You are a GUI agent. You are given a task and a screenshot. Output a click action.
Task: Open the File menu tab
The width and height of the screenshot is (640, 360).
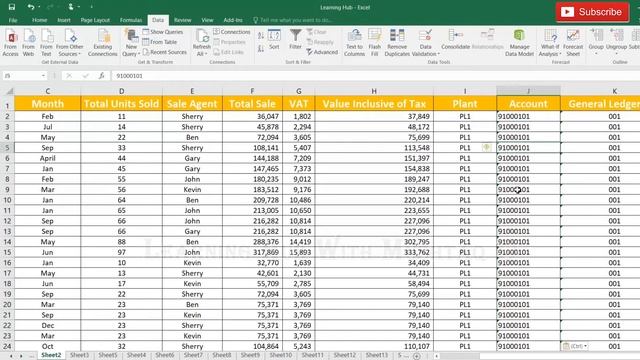[x=13, y=20]
